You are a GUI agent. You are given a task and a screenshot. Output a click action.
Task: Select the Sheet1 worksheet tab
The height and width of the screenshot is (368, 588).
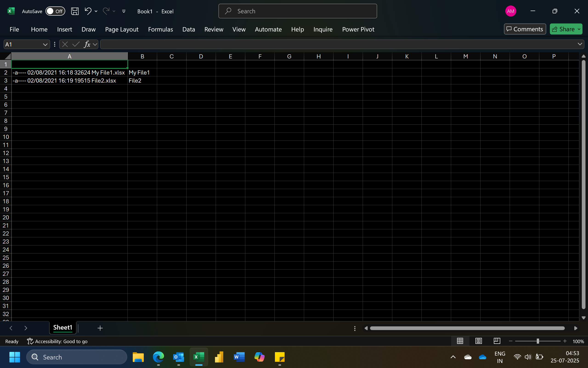pyautogui.click(x=63, y=328)
